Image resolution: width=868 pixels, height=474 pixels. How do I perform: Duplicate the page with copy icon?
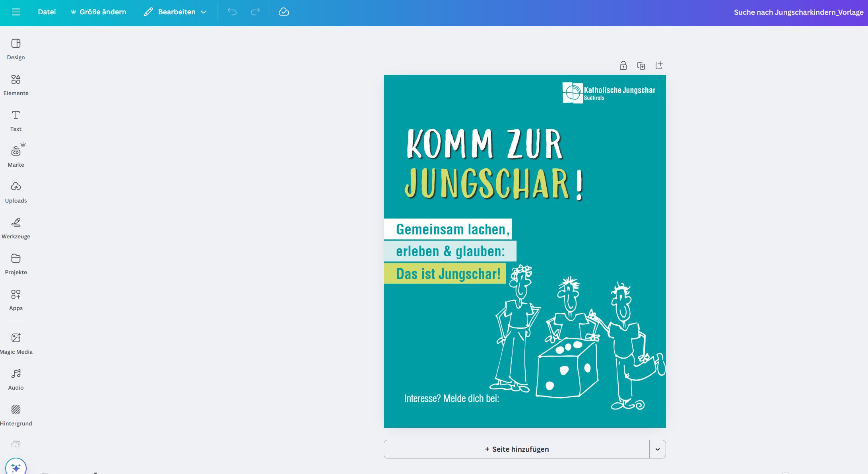[641, 66]
